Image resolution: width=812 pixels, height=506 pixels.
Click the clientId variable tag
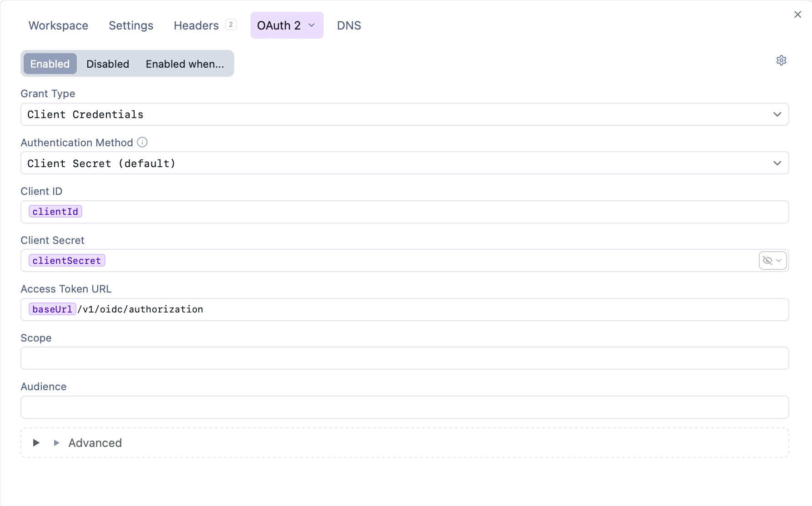point(55,212)
